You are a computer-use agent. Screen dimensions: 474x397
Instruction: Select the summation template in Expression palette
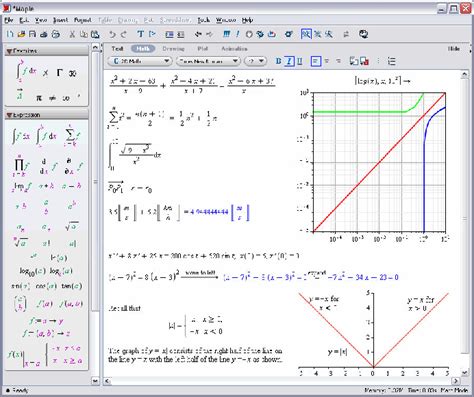tap(71, 136)
